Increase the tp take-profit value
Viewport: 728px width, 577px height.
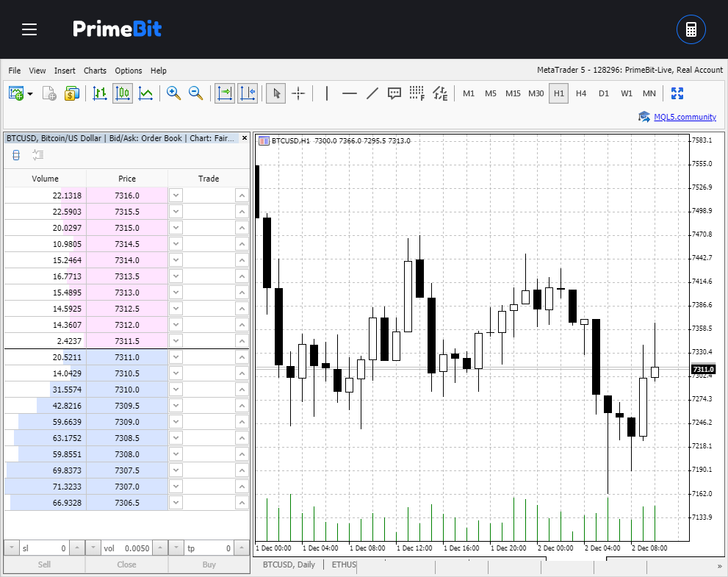242,548
